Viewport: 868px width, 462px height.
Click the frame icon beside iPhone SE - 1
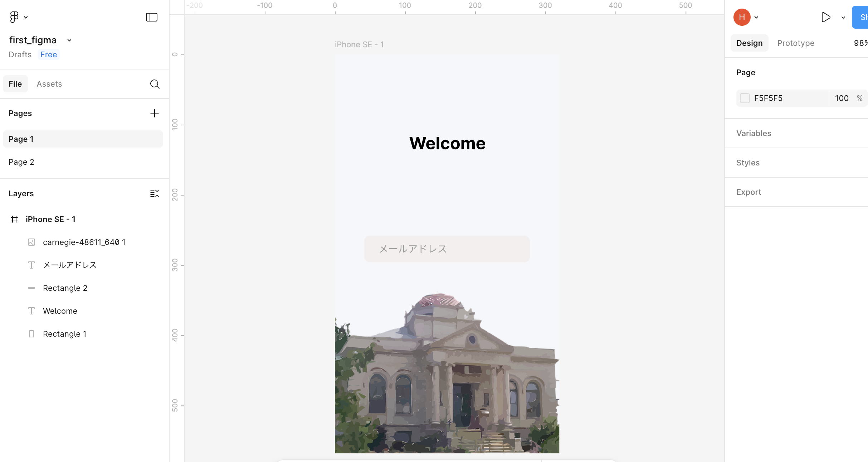point(14,219)
